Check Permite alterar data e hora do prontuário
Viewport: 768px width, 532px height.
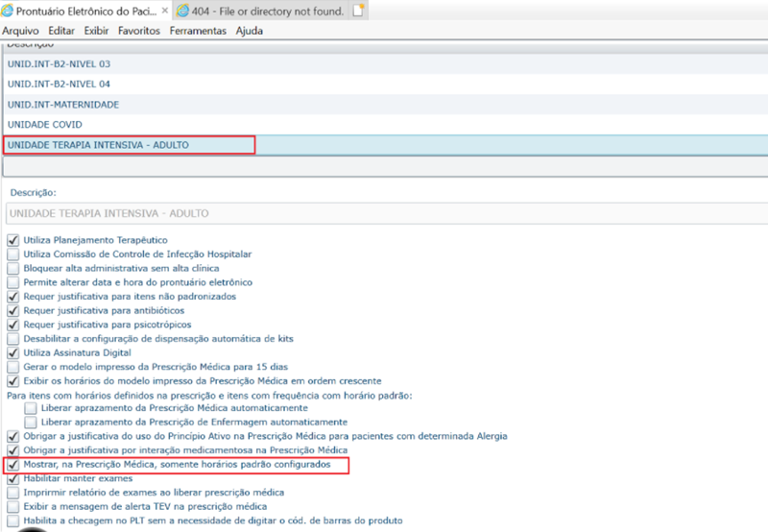(13, 282)
